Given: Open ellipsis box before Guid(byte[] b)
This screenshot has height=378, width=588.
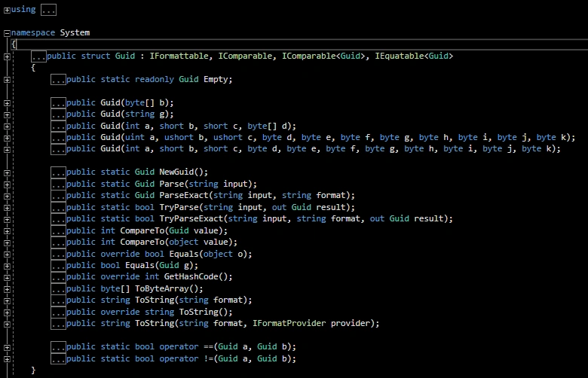Looking at the screenshot, I should click(x=58, y=102).
